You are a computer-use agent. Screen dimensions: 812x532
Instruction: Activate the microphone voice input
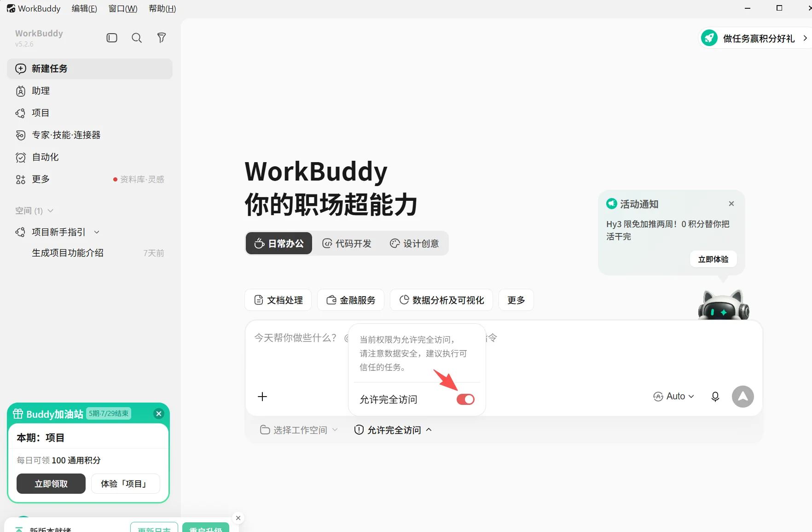715,397
